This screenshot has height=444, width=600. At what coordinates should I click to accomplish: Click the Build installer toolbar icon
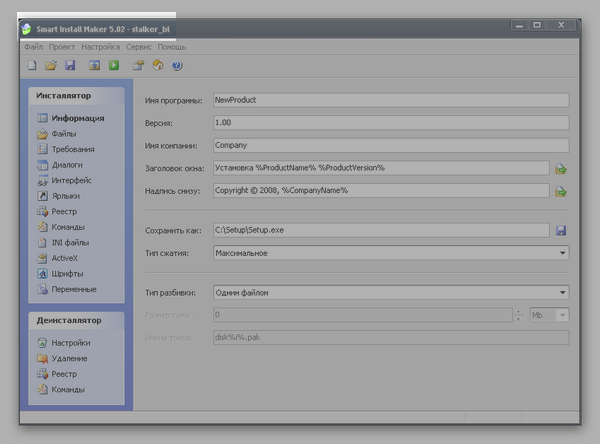pos(95,66)
